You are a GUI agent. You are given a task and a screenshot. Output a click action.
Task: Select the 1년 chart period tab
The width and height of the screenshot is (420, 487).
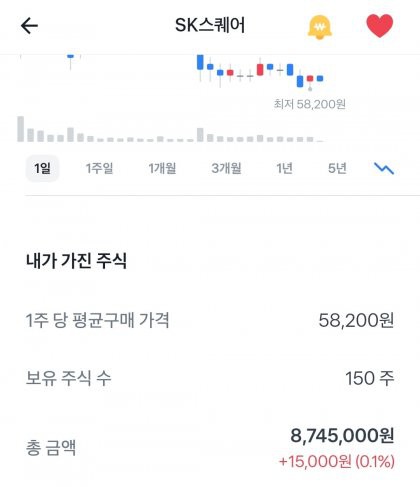point(284,168)
